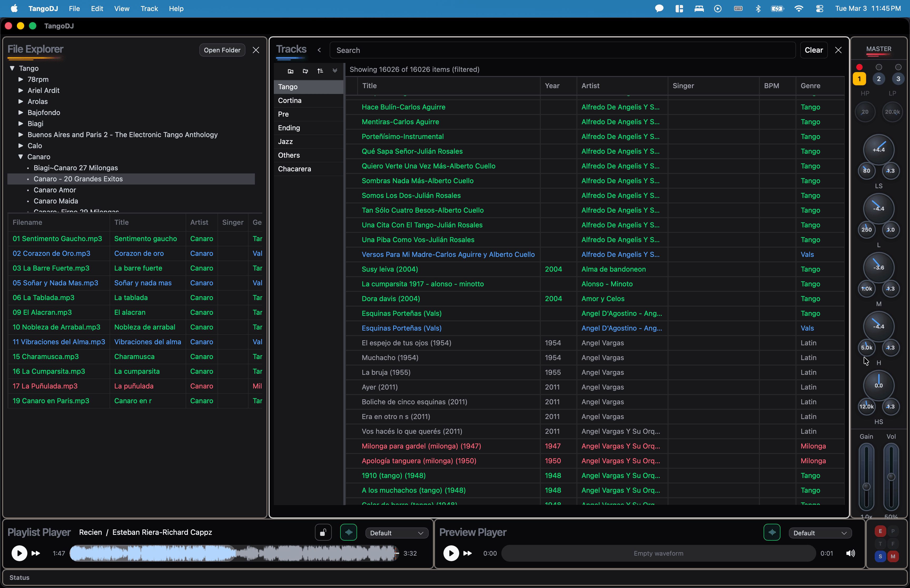This screenshot has width=910, height=588.
Task: Toggle the lock icon in Playlist Player
Action: pos(323,532)
